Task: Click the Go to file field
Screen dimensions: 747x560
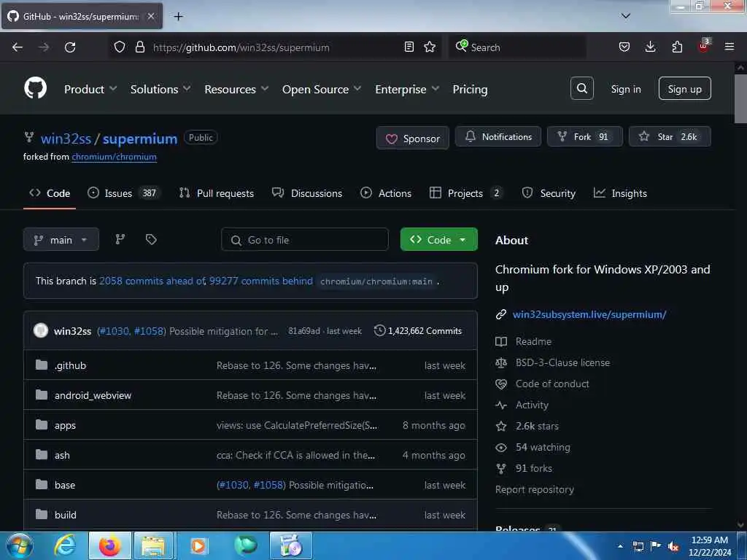Action: pos(305,239)
